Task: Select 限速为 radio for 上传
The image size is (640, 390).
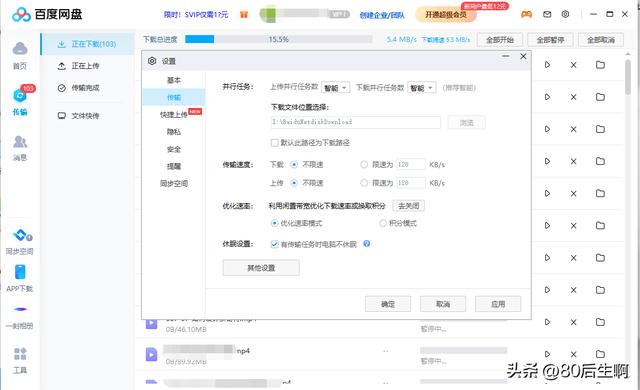Action: 364,183
